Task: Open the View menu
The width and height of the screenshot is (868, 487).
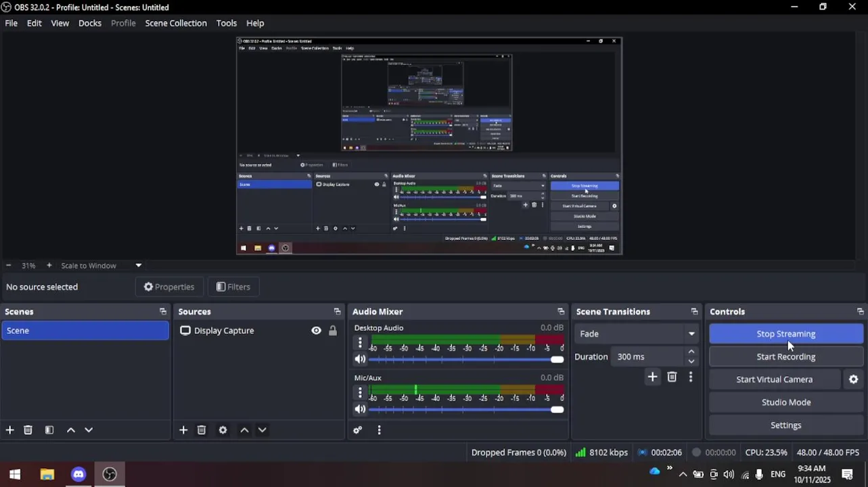Action: tap(60, 23)
